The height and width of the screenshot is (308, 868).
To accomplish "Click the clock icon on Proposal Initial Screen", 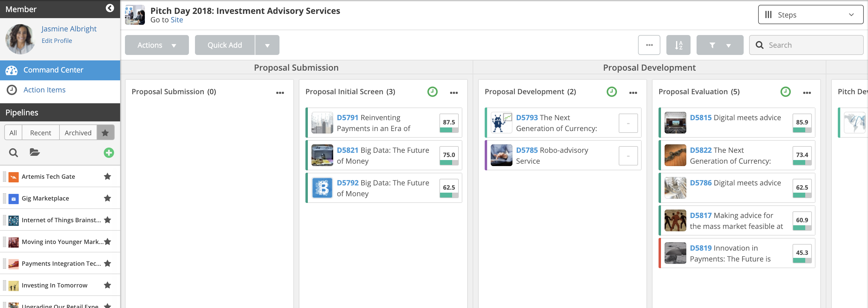I will point(432,92).
